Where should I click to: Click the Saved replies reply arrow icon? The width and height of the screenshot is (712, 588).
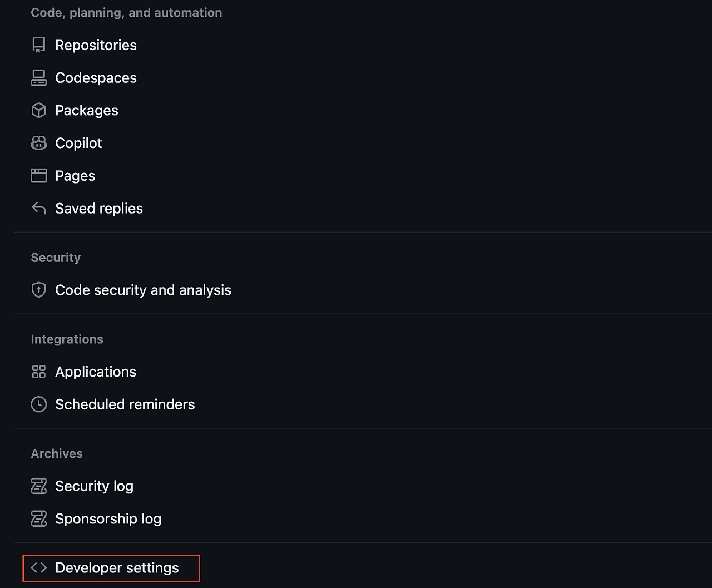(x=38, y=207)
